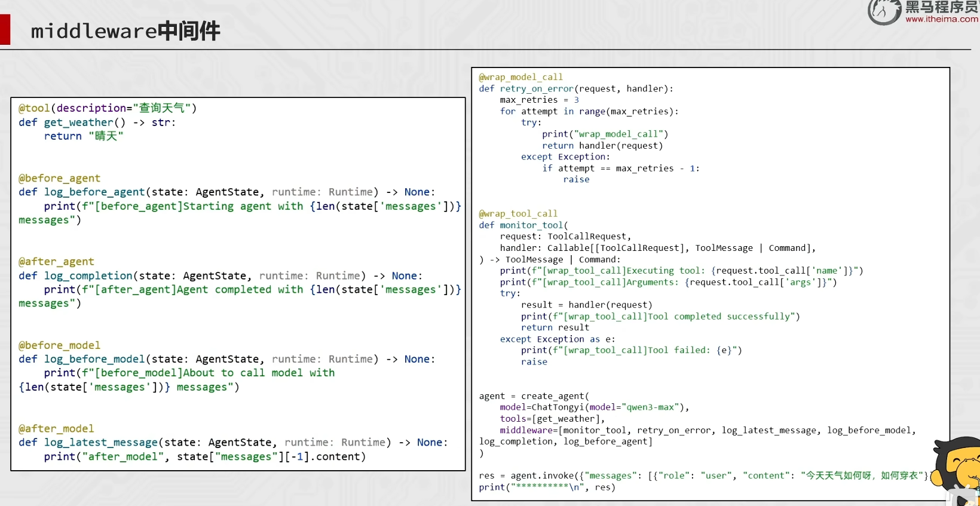Image resolution: width=980 pixels, height=506 pixels.
Task: Click the retry_on_error function definition
Action: point(576,88)
